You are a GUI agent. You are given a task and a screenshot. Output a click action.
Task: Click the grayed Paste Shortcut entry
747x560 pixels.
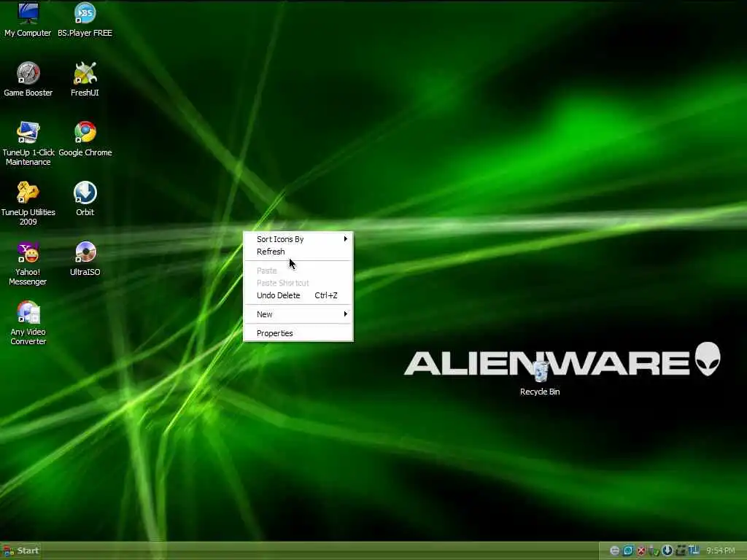pyautogui.click(x=298, y=283)
